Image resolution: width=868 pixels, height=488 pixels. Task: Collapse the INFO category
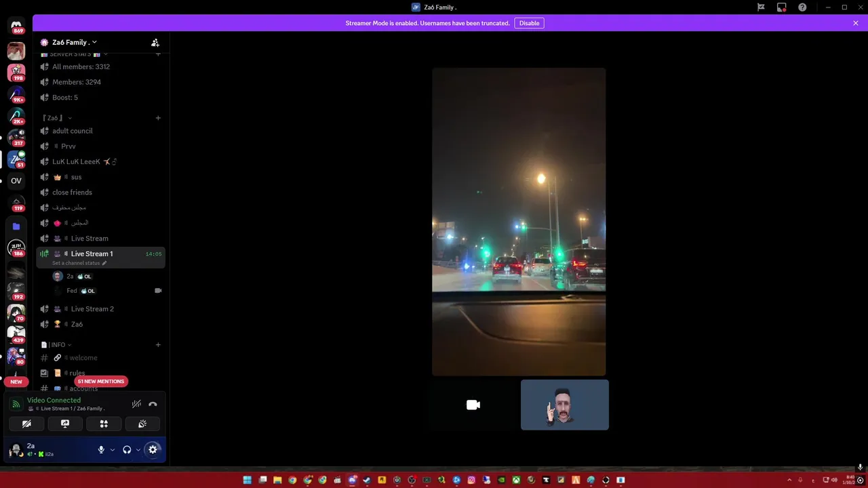[x=56, y=345]
